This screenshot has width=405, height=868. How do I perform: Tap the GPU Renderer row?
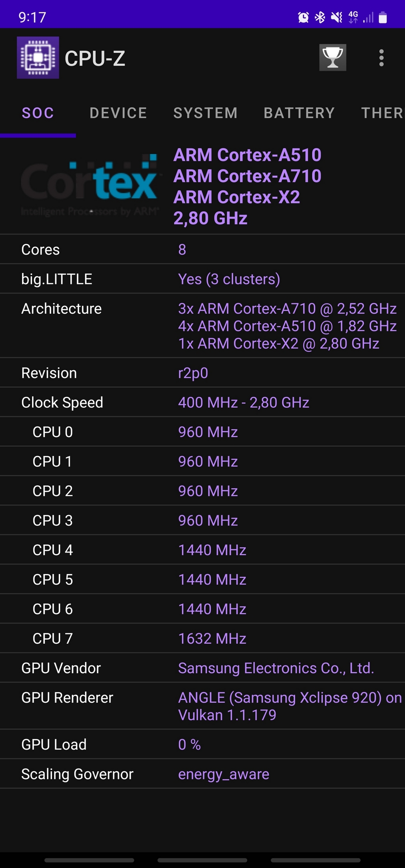tap(202, 706)
